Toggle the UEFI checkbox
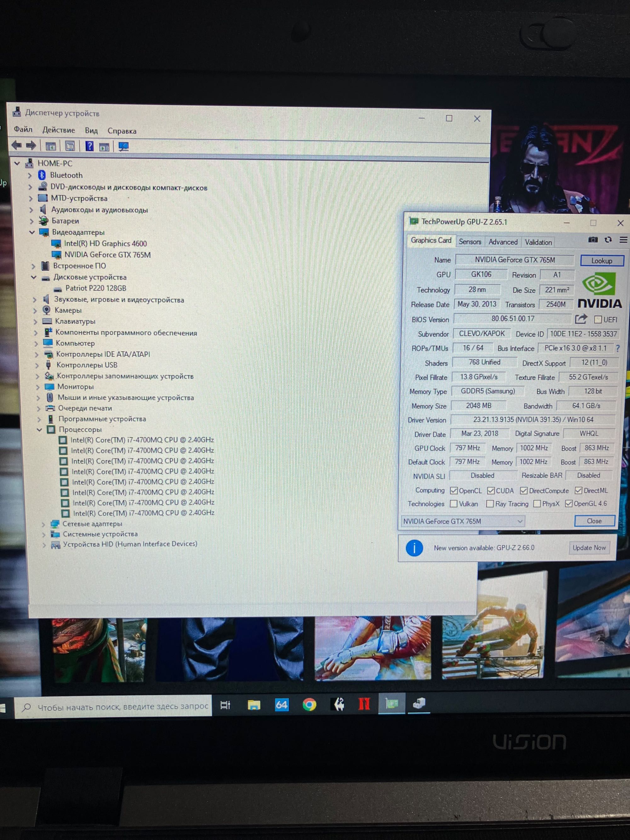Viewport: 630px width, 840px height. [598, 320]
